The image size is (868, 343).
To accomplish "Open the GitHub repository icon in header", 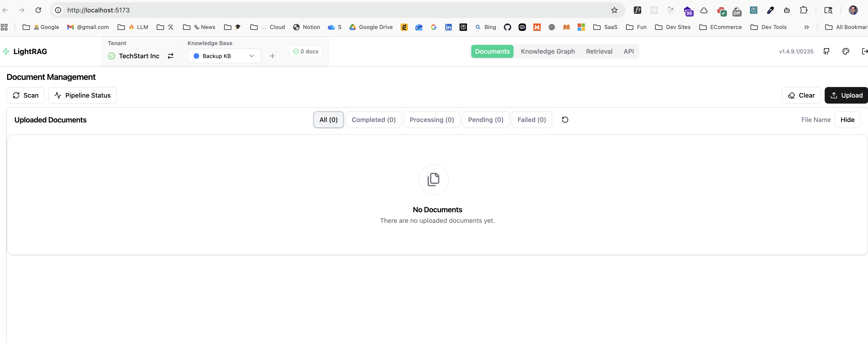I will pyautogui.click(x=826, y=51).
